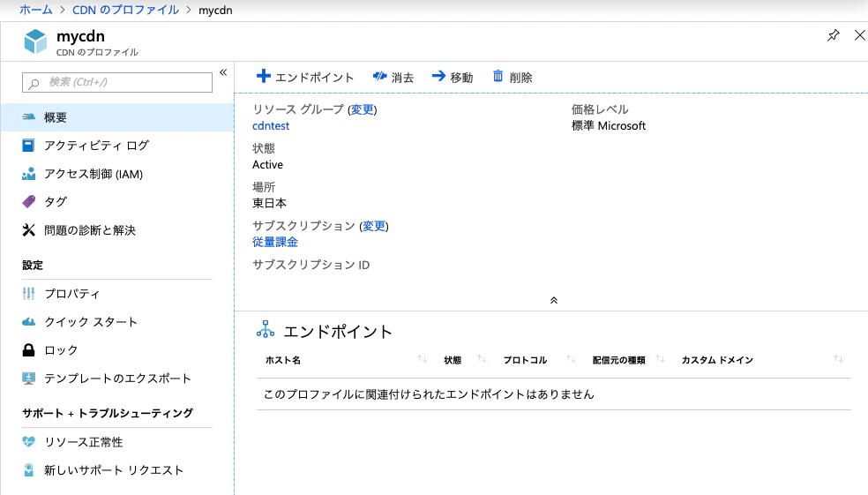Click the wrench diagnose icon
This screenshot has height=495, width=868.
coord(28,229)
